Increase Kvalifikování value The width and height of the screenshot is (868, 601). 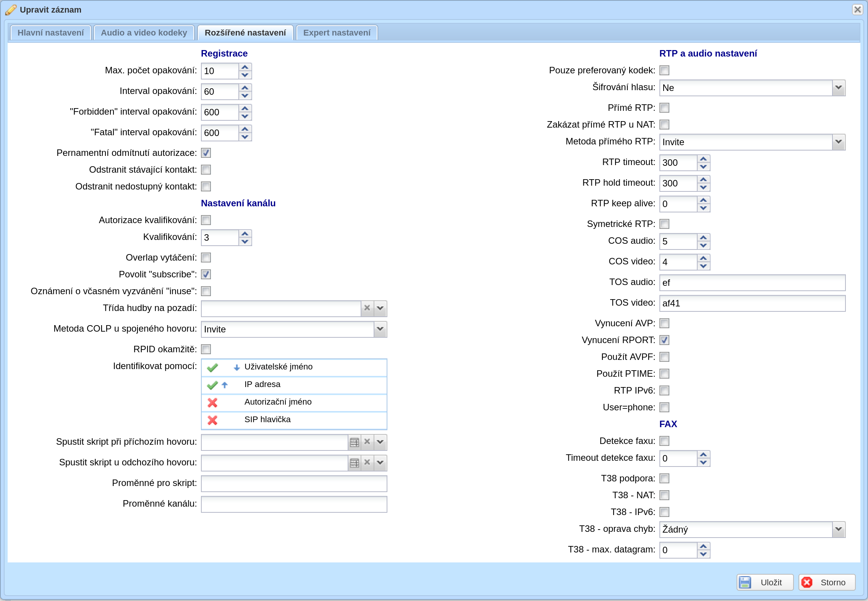pos(245,234)
